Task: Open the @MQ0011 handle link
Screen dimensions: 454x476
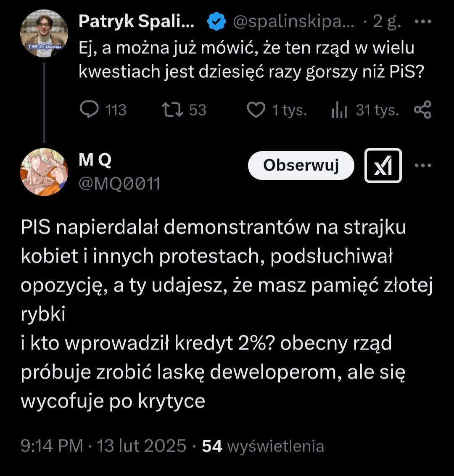Action: click(120, 184)
